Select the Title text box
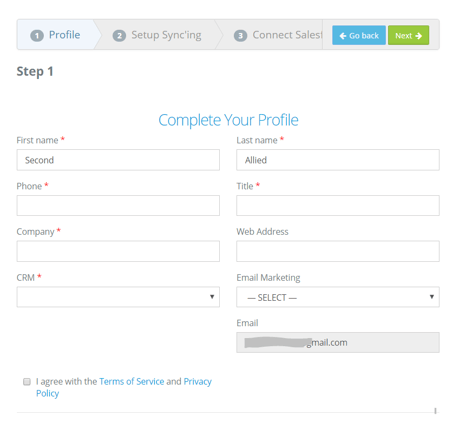Image resolution: width=466 pixels, height=423 pixels. (338, 205)
